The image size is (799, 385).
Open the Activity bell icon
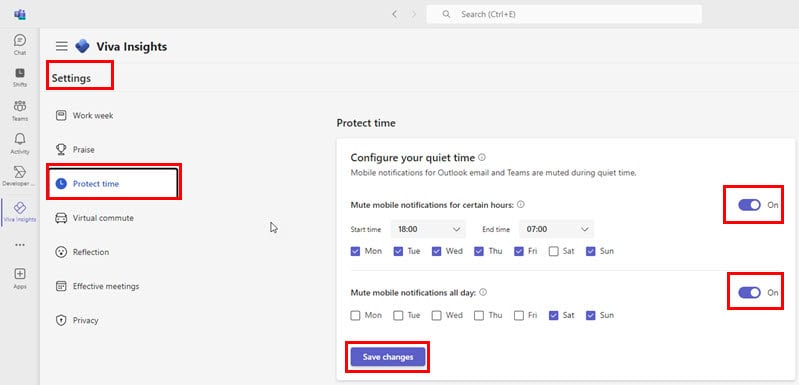[20, 144]
